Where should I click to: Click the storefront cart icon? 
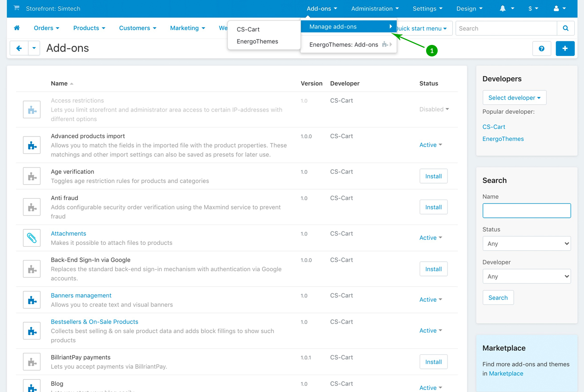tap(16, 8)
